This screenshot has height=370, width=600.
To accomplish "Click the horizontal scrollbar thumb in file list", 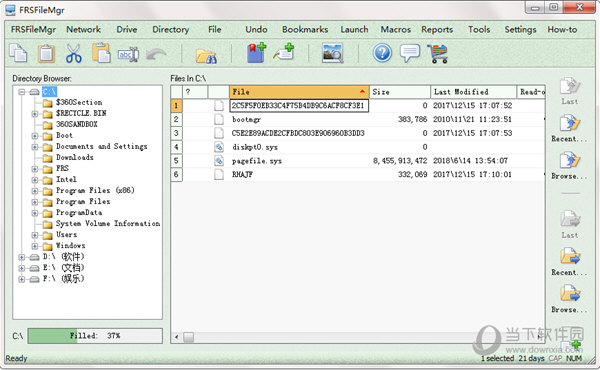I will click(x=188, y=337).
